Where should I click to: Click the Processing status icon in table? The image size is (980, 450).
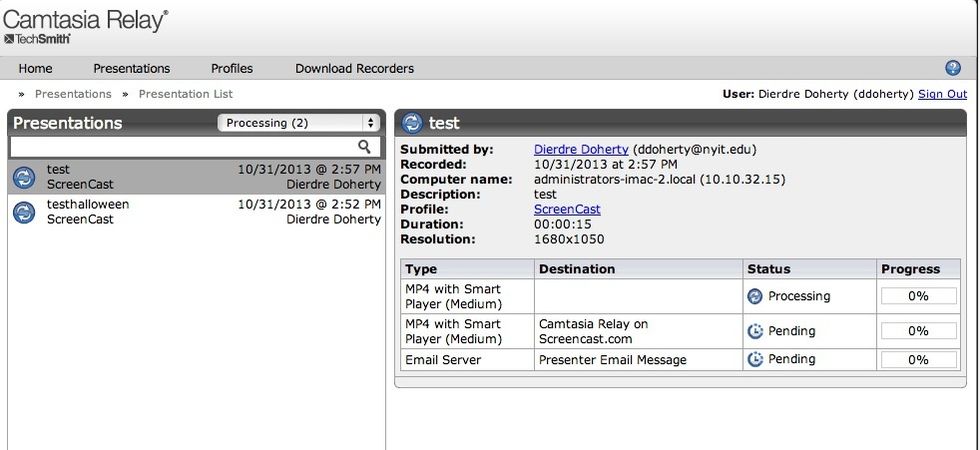click(756, 296)
